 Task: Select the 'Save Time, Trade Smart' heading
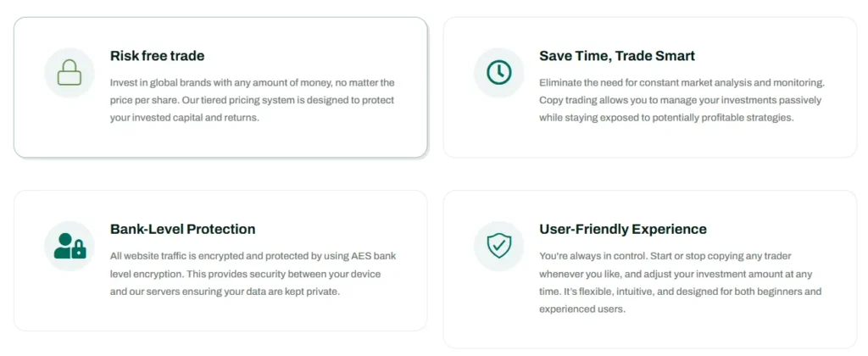(616, 56)
